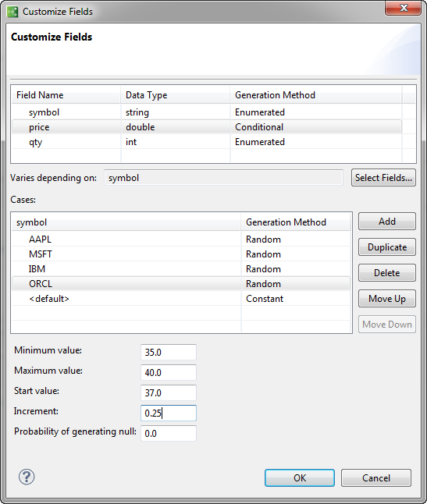This screenshot has height=504, width=427.
Task: Cancel the Customize Fields dialog
Action: (x=376, y=478)
